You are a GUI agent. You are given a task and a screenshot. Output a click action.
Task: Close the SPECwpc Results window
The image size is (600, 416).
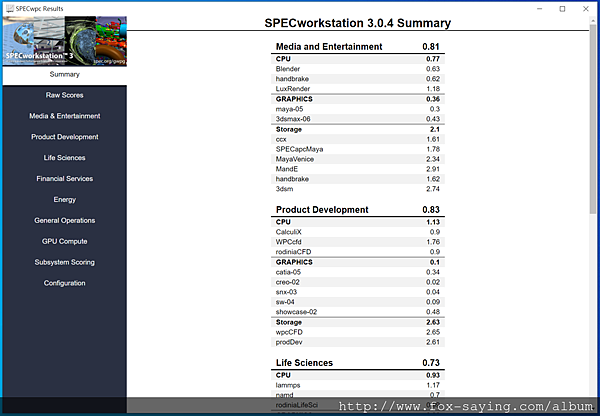585,8
